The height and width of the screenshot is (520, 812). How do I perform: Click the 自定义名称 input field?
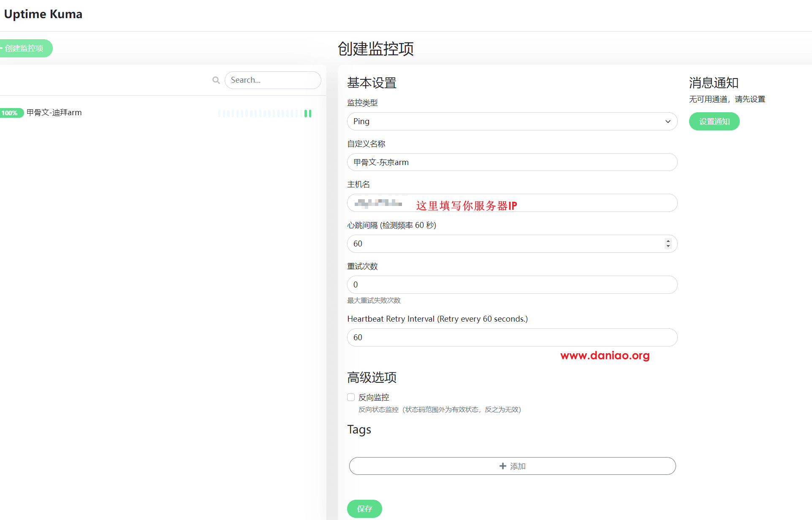512,162
